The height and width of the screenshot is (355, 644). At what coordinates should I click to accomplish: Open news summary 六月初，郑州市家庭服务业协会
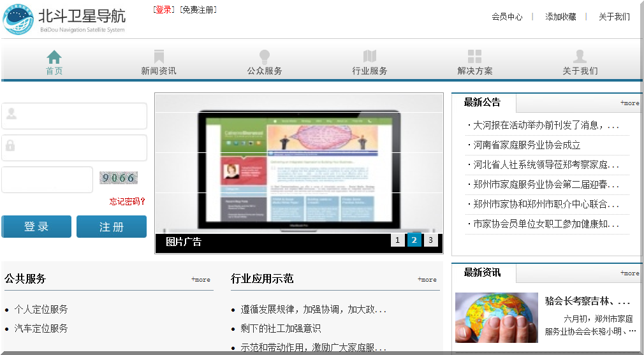592,325
